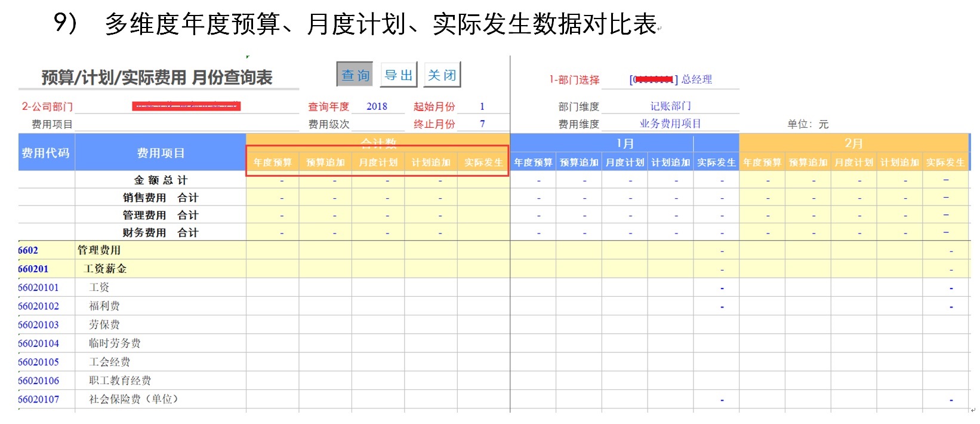Open the 部门维度 记账部门 selector
The width and height of the screenshot is (980, 424).
click(670, 106)
